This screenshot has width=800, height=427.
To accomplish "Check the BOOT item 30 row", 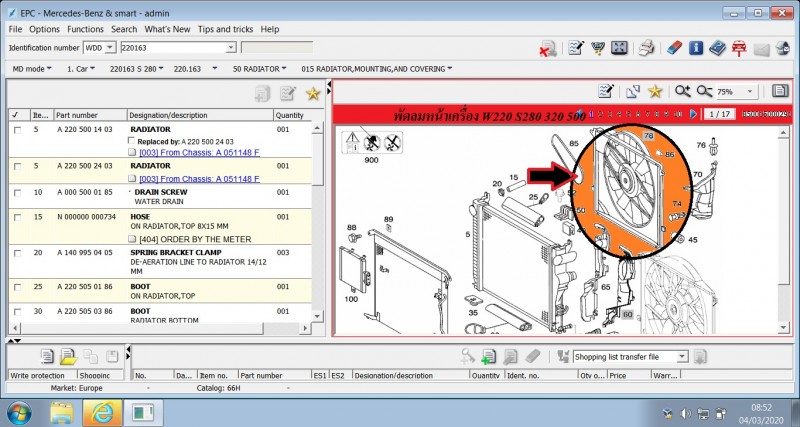I will (17, 312).
